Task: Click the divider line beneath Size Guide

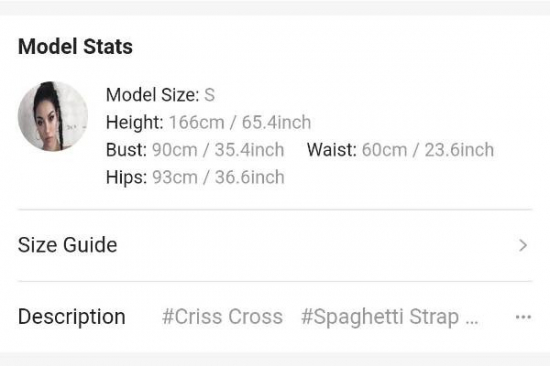Action: tap(275, 281)
